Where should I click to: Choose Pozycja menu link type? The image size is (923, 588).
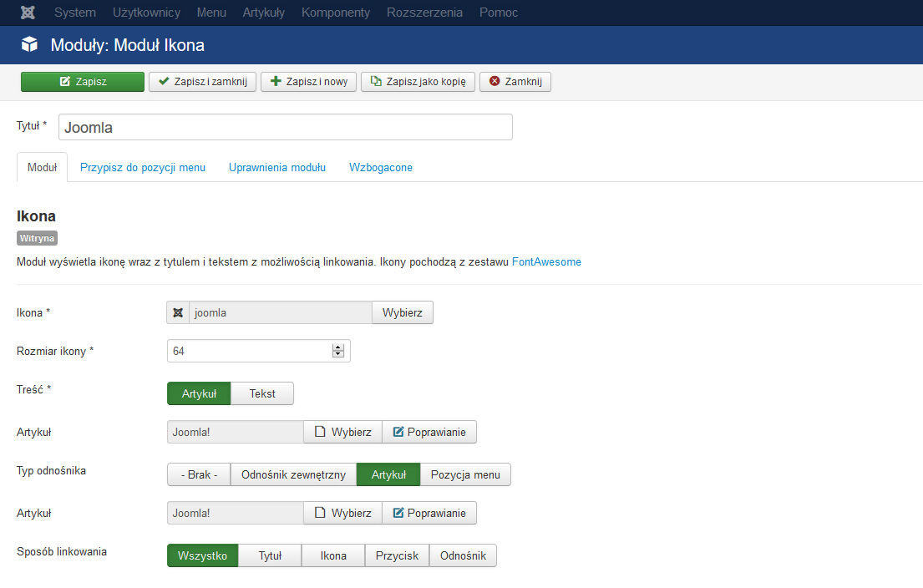pos(465,474)
